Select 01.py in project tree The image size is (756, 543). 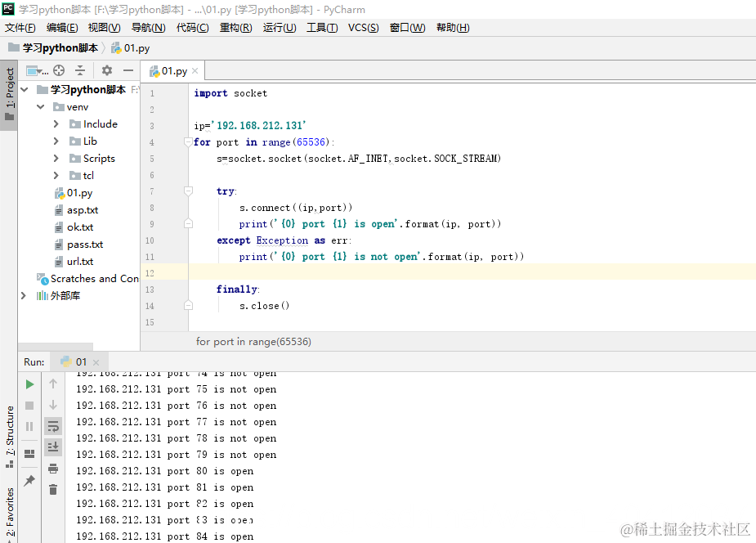point(79,193)
